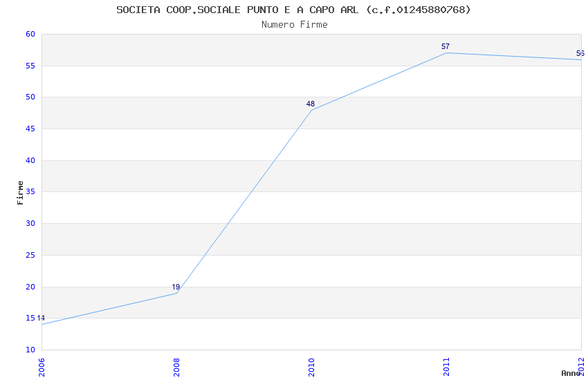Click the 2010 x-axis label
This screenshot has width=588, height=380.
pos(311,366)
